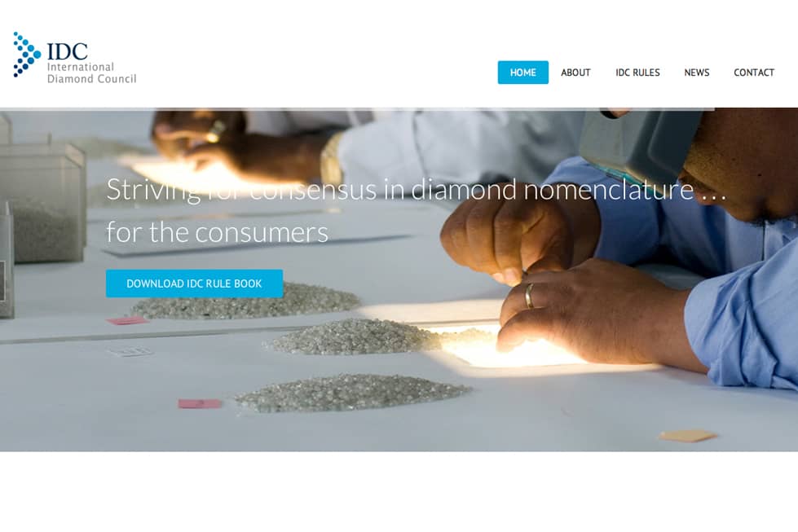Viewport: 798px width, 532px height.
Task: Open the HOME navigation tab
Action: [522, 73]
